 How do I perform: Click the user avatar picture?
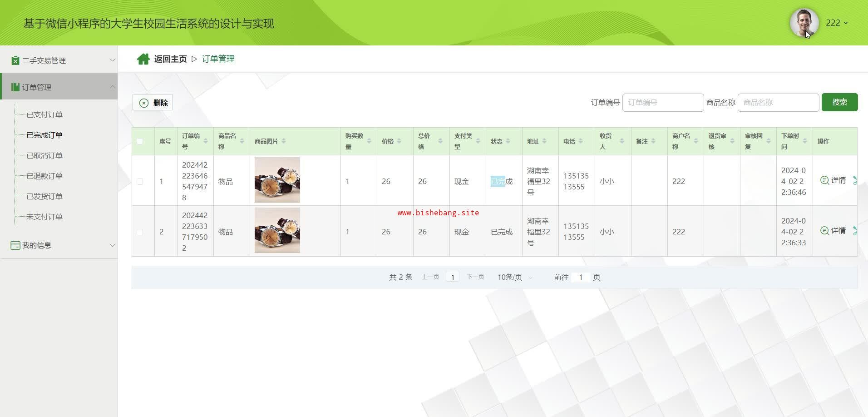pyautogui.click(x=804, y=23)
